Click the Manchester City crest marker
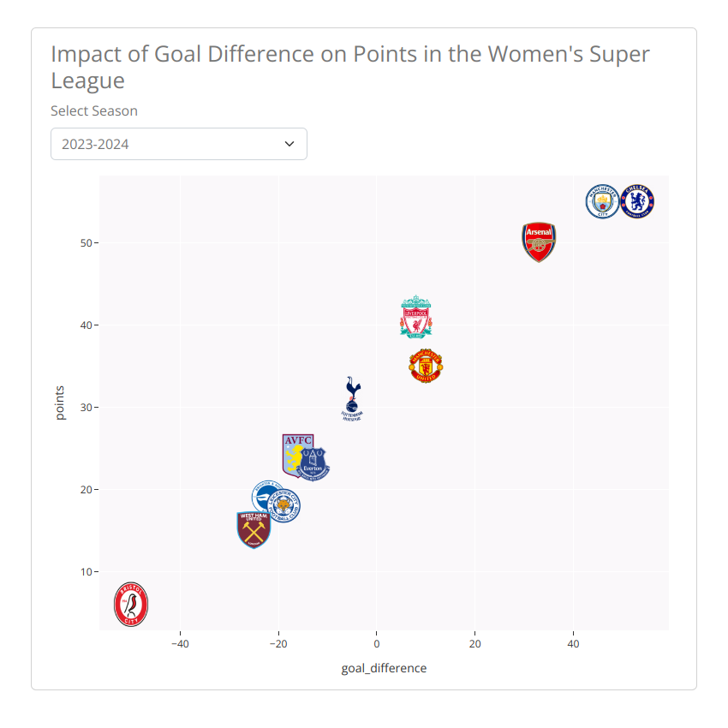Screen dimensions: 728x728 (x=603, y=201)
